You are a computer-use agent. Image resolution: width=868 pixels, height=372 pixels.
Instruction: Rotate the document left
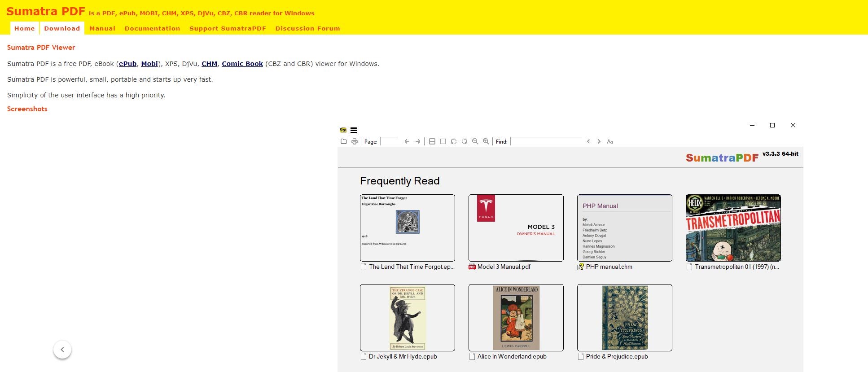[x=454, y=141]
